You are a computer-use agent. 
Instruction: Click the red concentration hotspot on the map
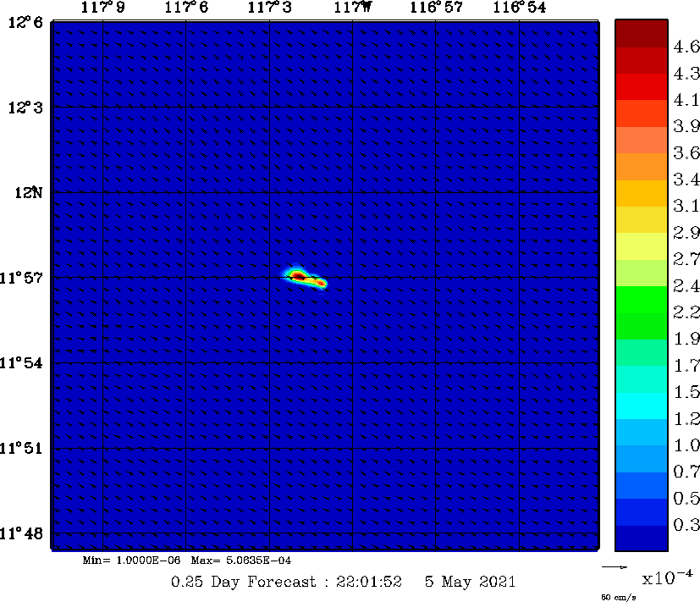coord(298,276)
